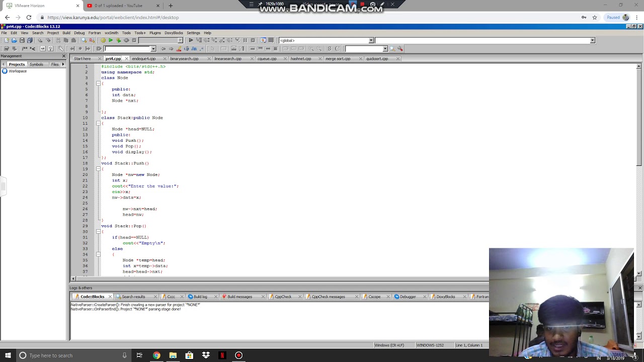Click the Find magnifier toolbar icon
Screen dimensions: 644x362
(x=84, y=40)
